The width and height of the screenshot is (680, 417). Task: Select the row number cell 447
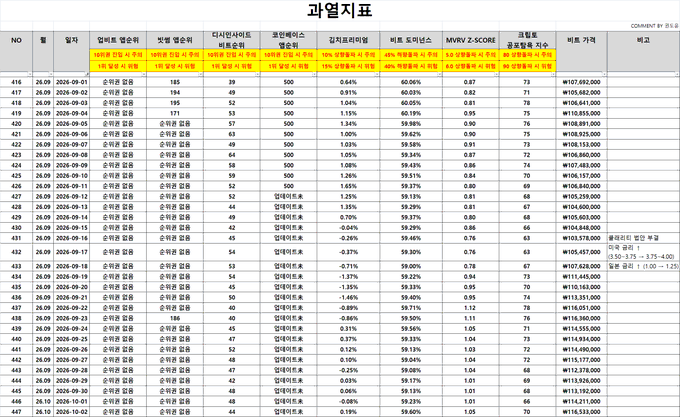[16, 412]
